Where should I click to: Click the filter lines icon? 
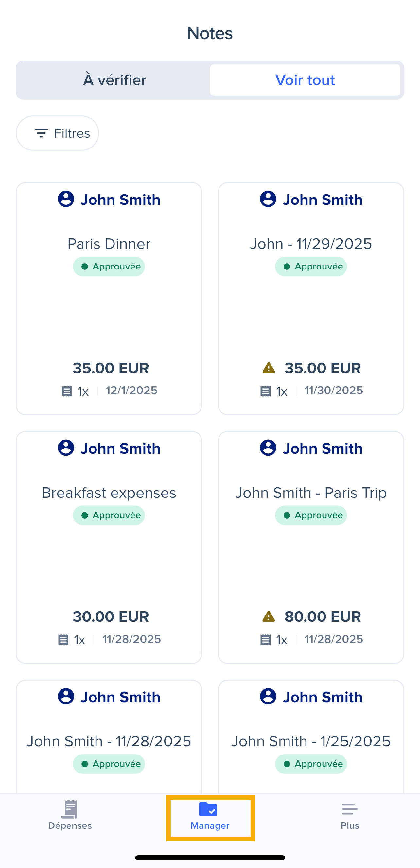41,133
